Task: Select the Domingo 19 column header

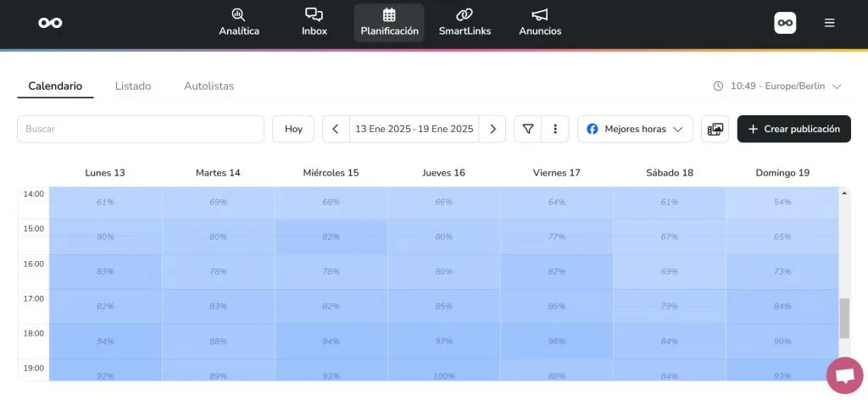Action: coord(782,173)
